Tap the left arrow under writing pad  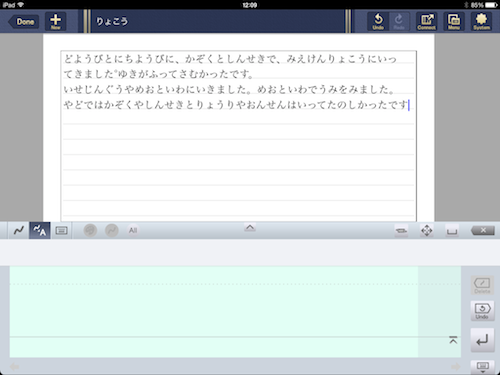pos(14,367)
